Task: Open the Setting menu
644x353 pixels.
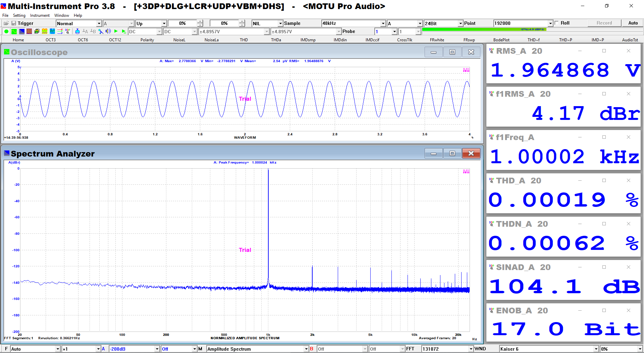Action: point(19,15)
